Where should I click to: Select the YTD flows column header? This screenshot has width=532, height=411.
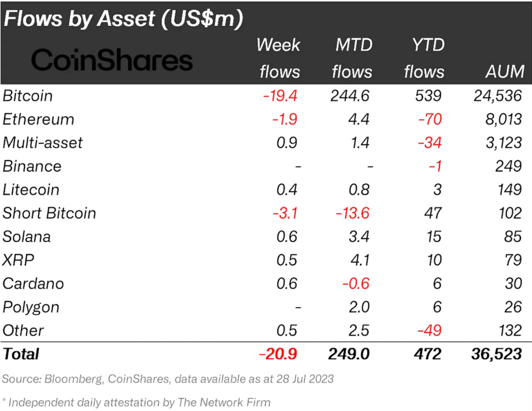pos(424,58)
